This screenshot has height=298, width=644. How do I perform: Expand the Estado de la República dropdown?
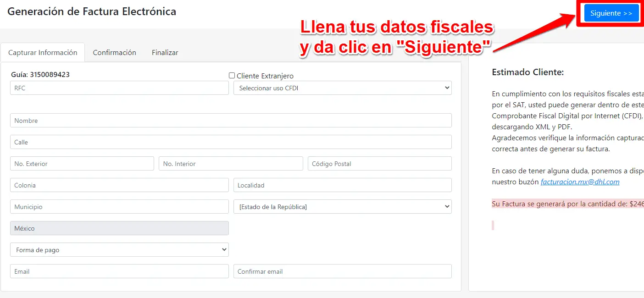(343, 207)
